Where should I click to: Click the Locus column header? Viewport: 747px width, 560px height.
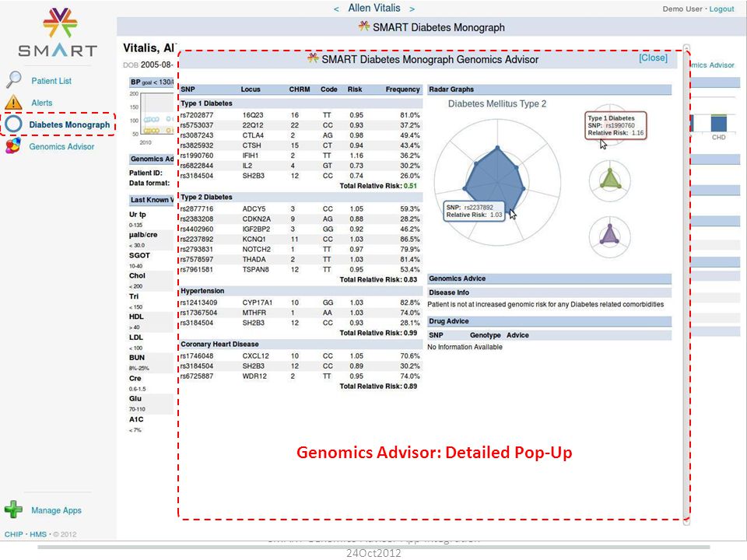[251, 89]
